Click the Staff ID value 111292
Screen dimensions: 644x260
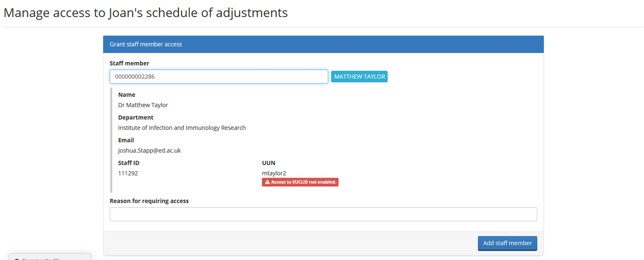coord(128,173)
